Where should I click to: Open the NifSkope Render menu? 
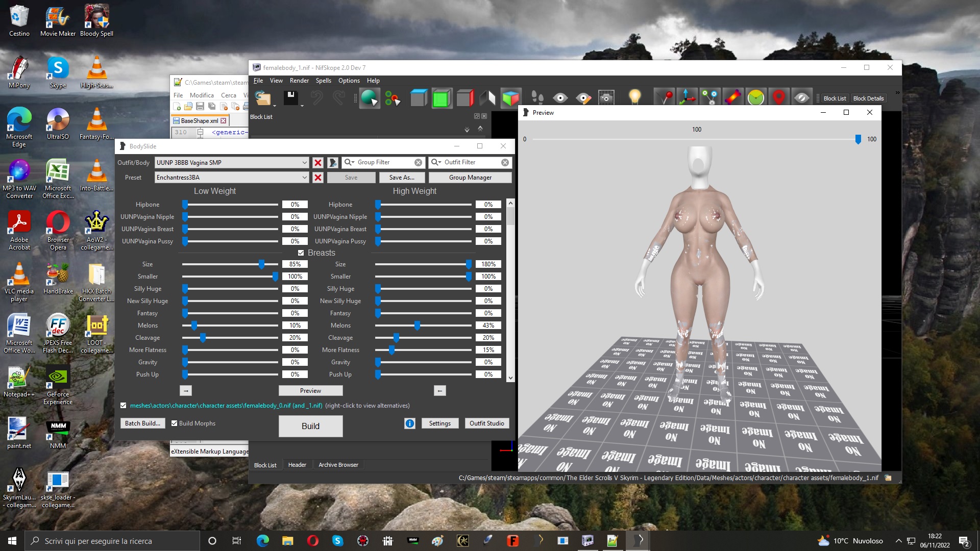click(x=299, y=81)
